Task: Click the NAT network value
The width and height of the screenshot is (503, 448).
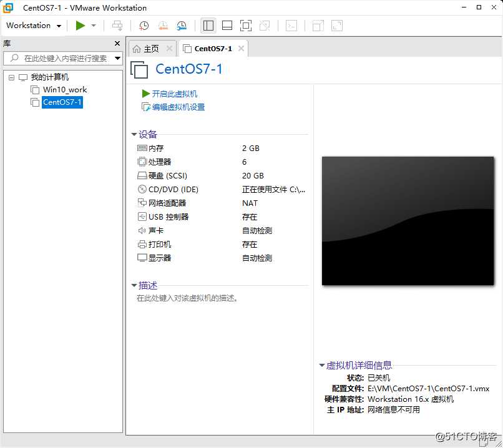Action: click(250, 203)
